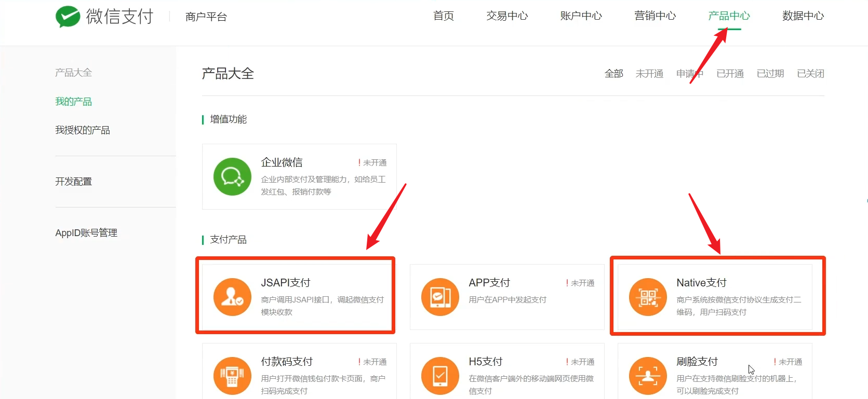Filter products by 全部

coord(614,74)
